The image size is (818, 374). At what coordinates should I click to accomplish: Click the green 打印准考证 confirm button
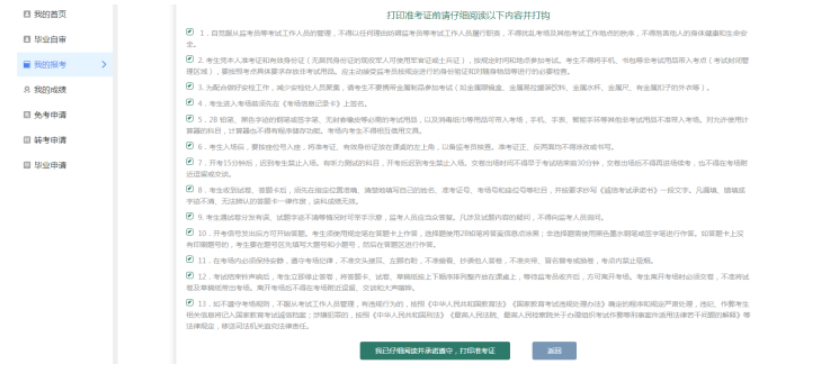pyautogui.click(x=435, y=351)
